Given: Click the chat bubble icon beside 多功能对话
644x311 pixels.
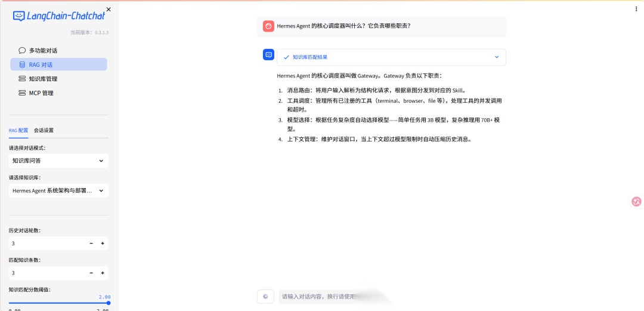Looking at the screenshot, I should pos(22,51).
